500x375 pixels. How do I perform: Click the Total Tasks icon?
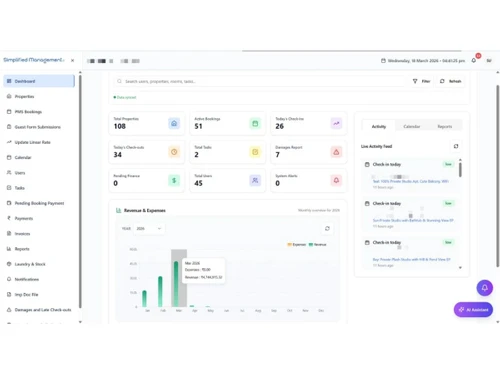[255, 152]
